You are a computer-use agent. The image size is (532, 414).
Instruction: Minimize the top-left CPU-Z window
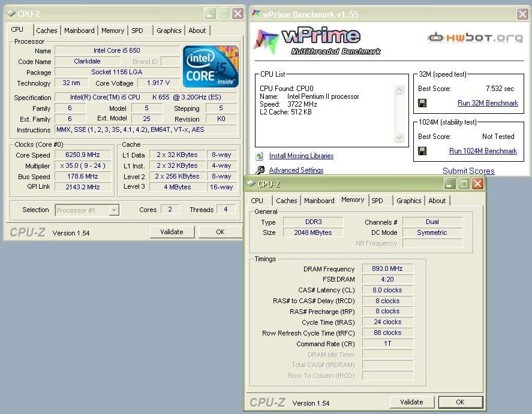(x=210, y=14)
